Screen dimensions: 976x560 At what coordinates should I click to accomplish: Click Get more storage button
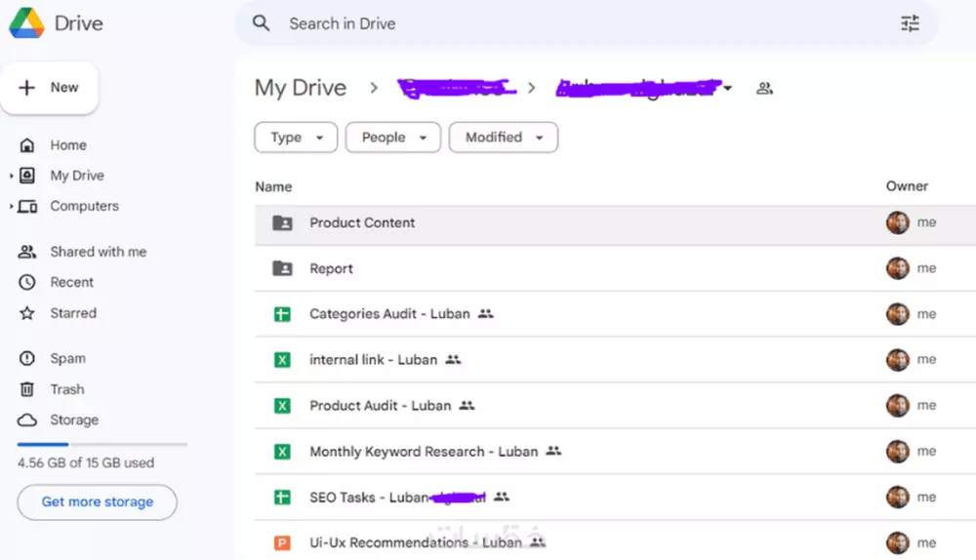pyautogui.click(x=97, y=502)
